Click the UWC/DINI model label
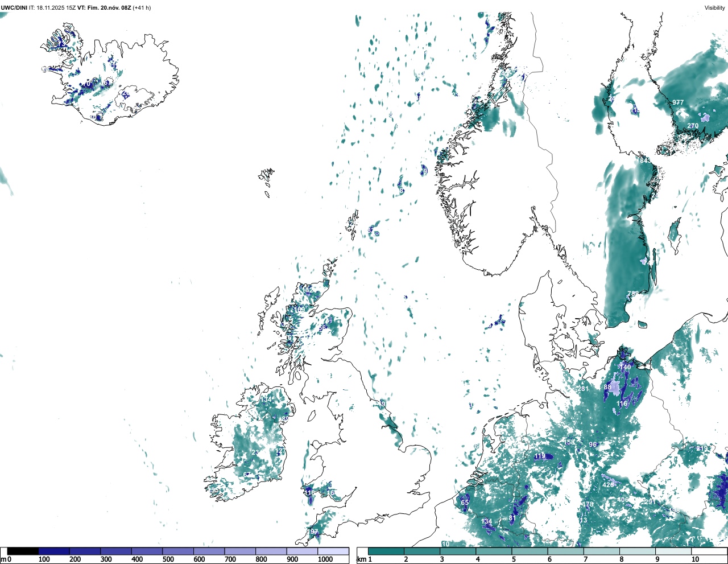This screenshot has width=728, height=564. [14, 8]
